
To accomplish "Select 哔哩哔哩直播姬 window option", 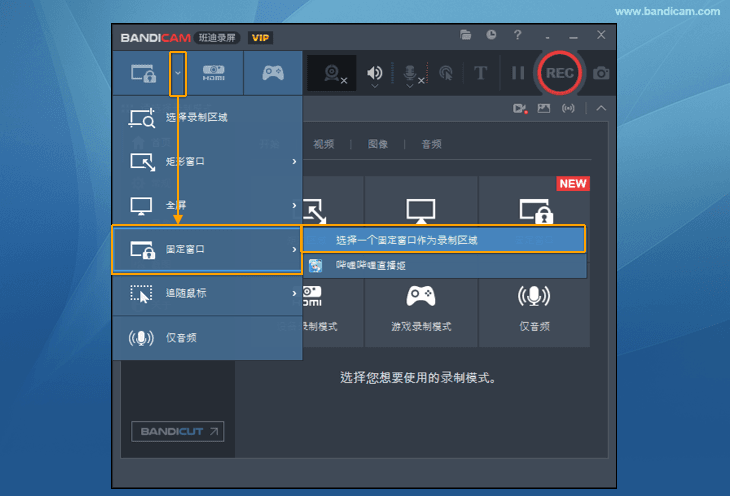I will point(445,265).
